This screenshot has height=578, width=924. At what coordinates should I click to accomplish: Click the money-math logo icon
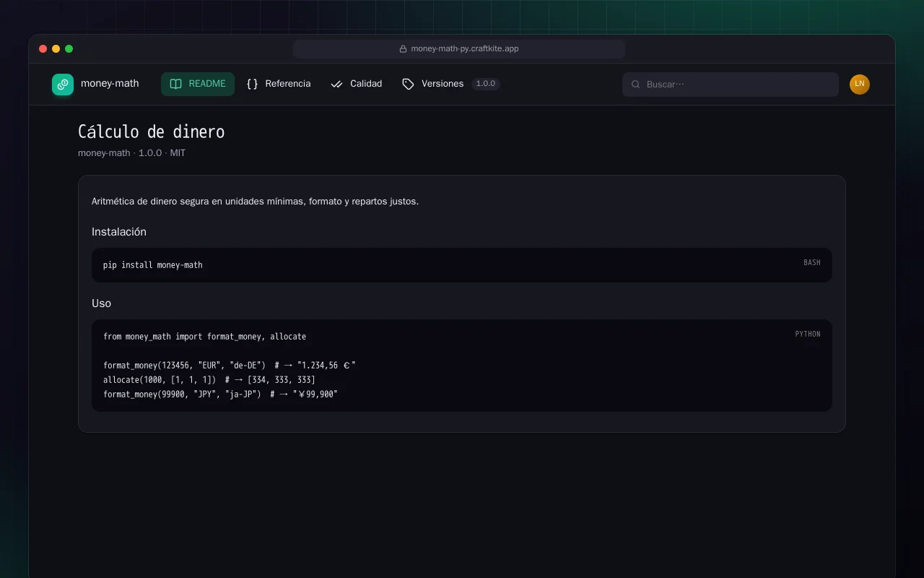click(63, 85)
